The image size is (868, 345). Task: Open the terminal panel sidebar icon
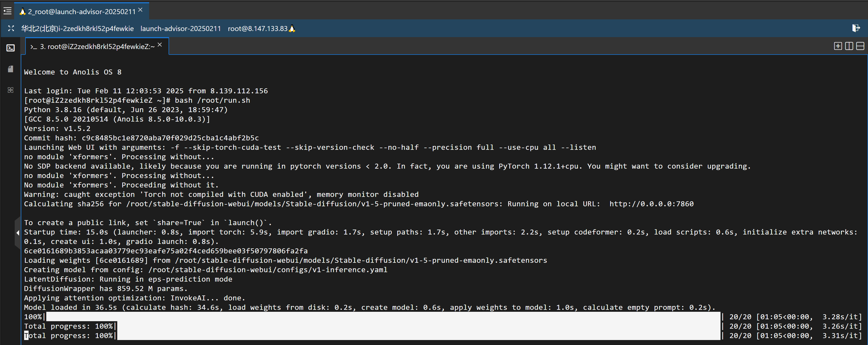pyautogui.click(x=11, y=48)
